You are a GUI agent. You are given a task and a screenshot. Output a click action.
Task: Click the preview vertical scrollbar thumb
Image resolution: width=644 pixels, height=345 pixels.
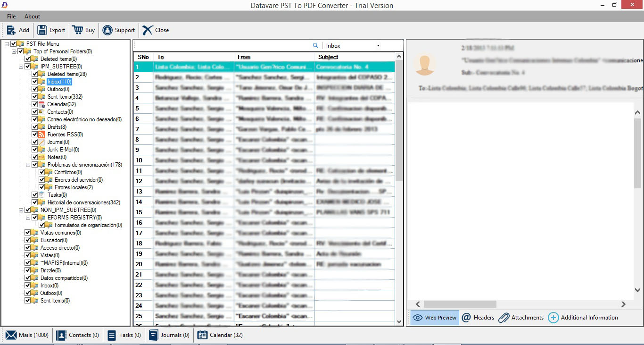point(638,152)
